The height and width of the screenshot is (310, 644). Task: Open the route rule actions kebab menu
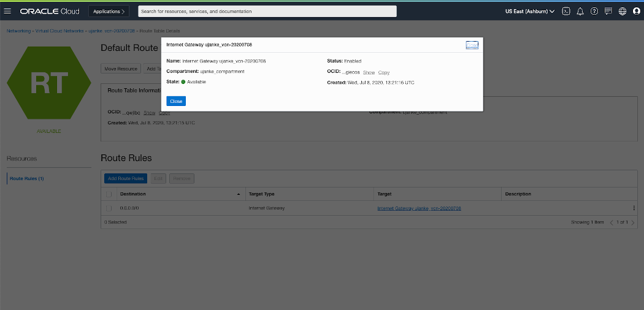coord(634,208)
